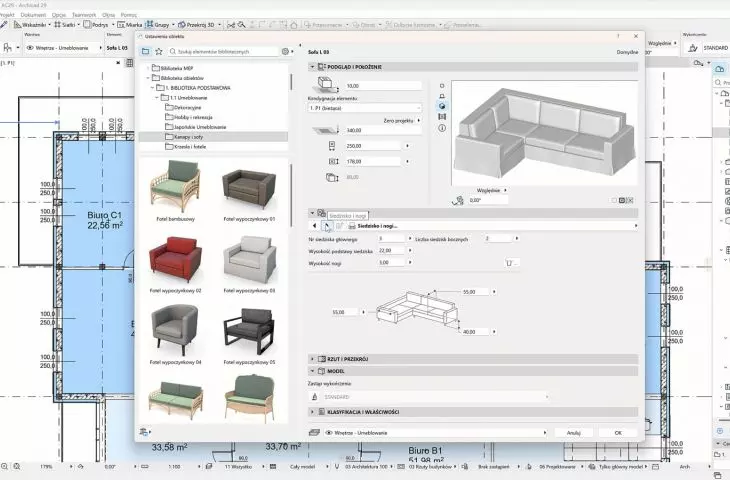Select the Fotel bambusowy thumbnail
This screenshot has width=730, height=480.
tap(176, 191)
